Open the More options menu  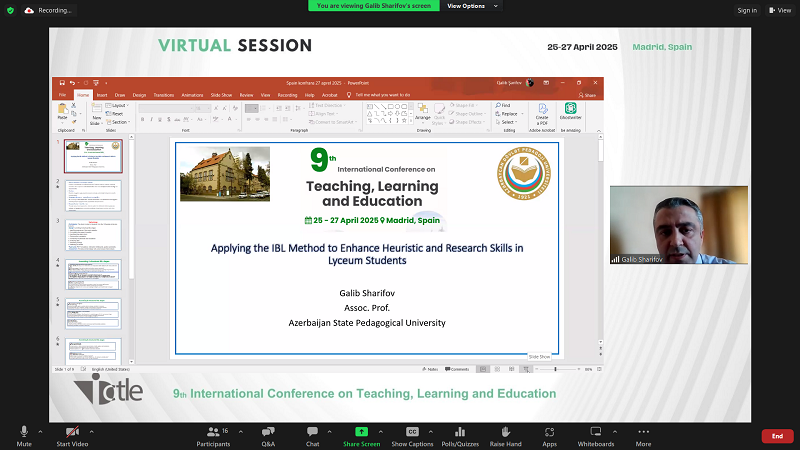point(643,434)
